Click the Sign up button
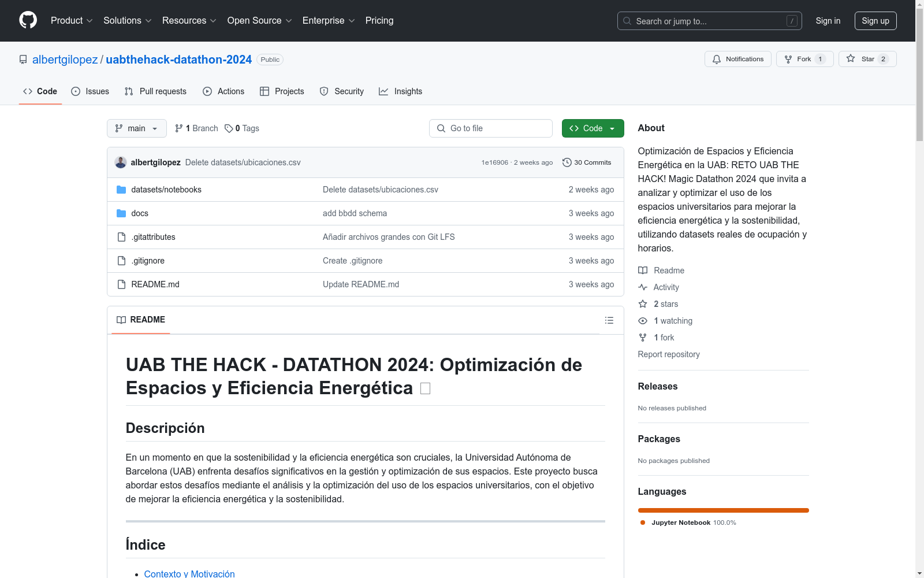The width and height of the screenshot is (924, 578). [875, 21]
